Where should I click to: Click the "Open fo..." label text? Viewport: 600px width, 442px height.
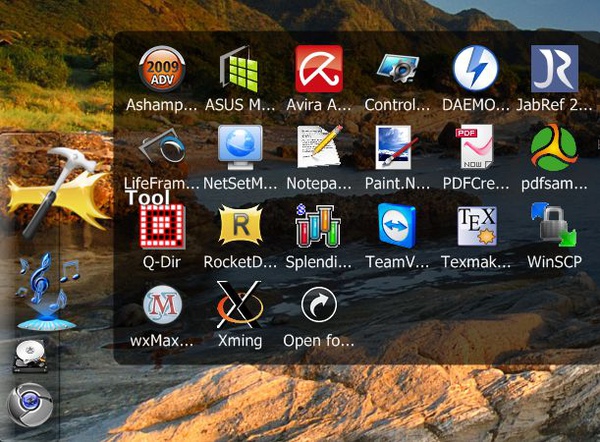point(319,341)
